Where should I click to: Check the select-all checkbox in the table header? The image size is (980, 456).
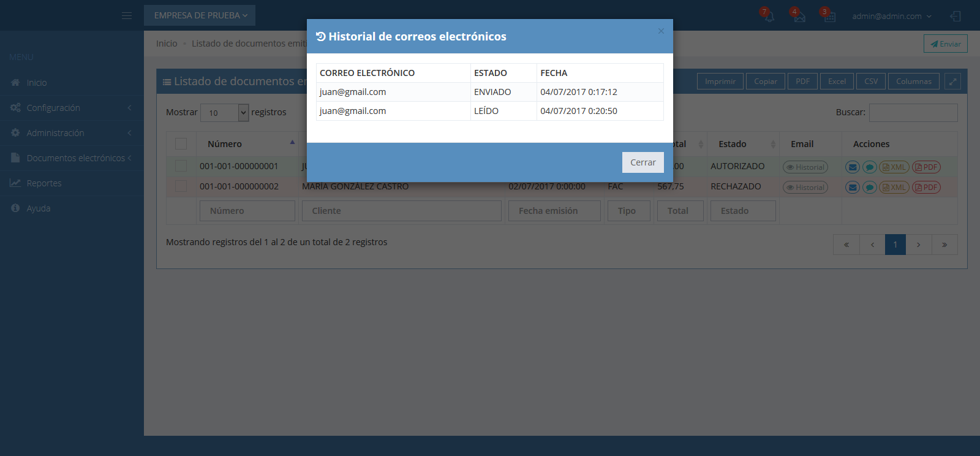[181, 144]
